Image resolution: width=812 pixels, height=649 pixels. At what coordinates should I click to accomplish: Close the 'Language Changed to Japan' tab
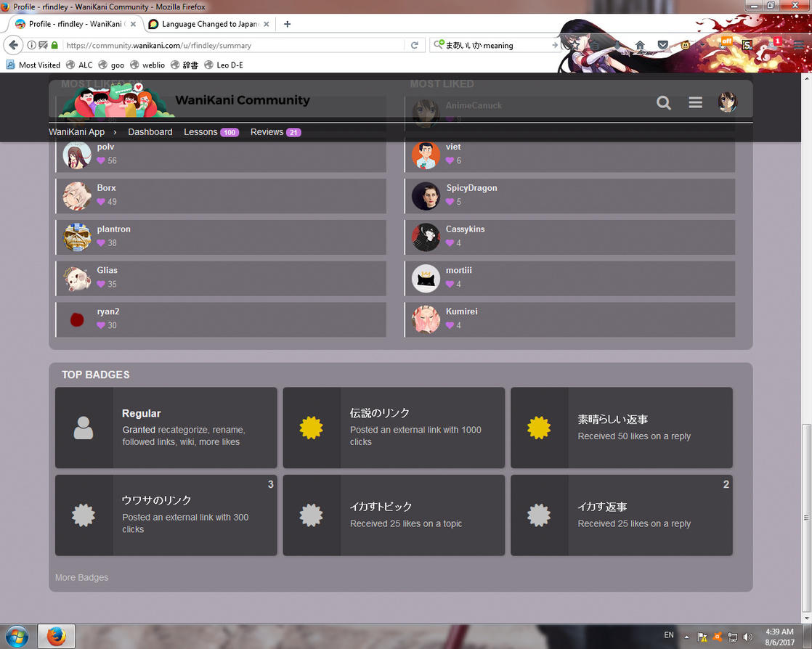point(266,24)
